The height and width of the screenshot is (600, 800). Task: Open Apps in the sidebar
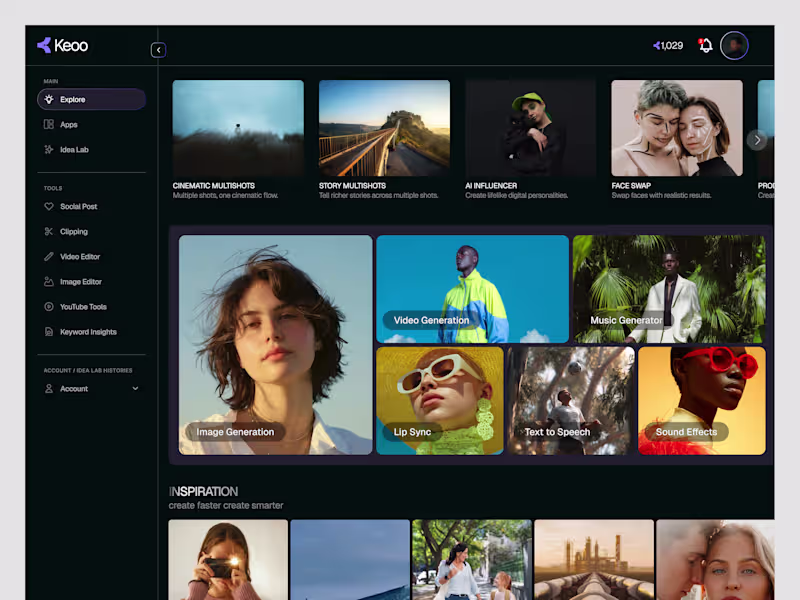91,124
